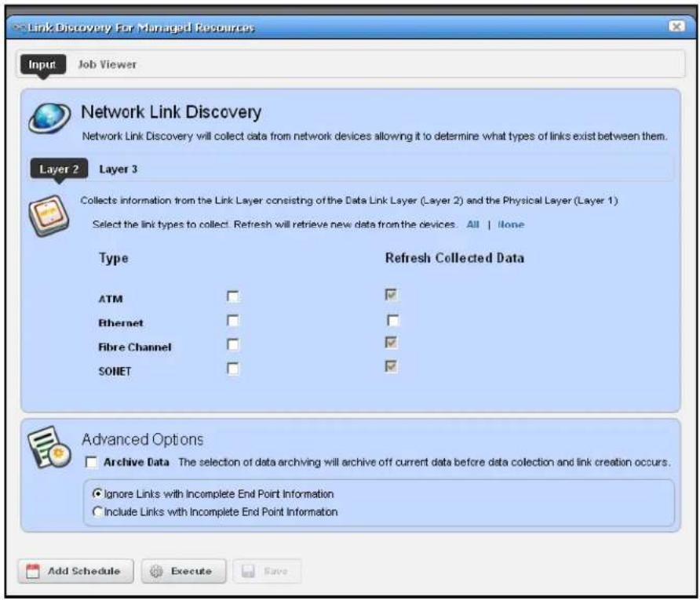This screenshot has width=700, height=600.
Task: Click the Advanced Options document-gear icon
Action: tap(49, 447)
